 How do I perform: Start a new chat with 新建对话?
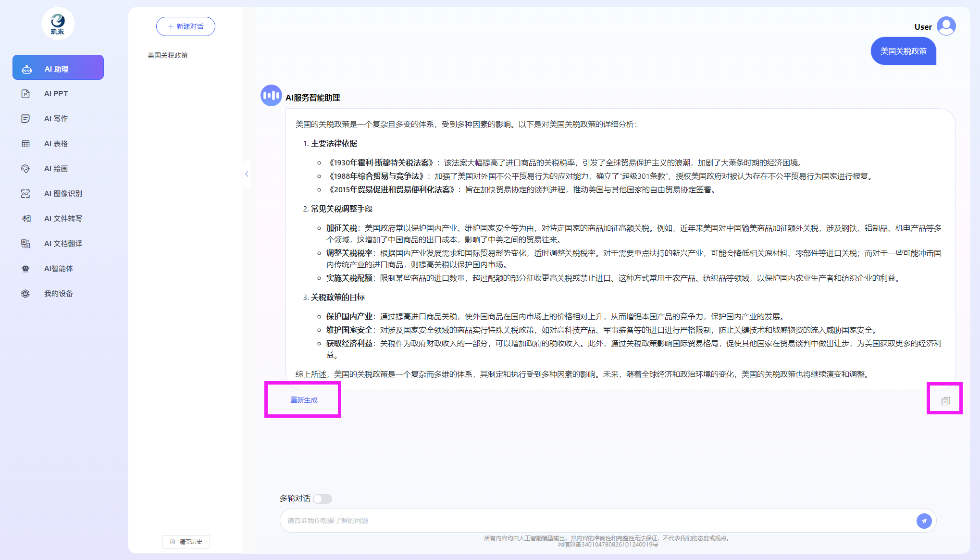(186, 26)
